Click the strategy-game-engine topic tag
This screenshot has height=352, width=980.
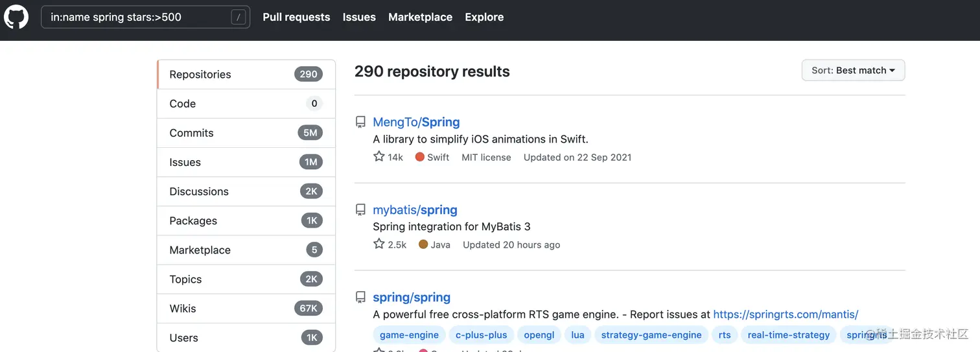coord(651,334)
